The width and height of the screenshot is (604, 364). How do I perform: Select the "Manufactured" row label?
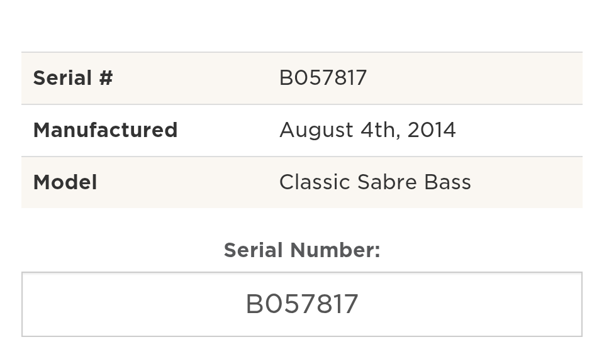click(105, 130)
